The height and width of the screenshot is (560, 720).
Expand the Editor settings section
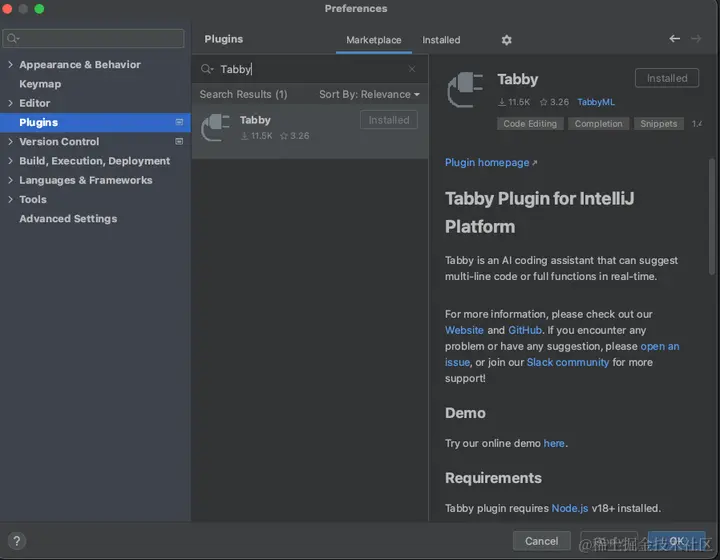tap(11, 103)
